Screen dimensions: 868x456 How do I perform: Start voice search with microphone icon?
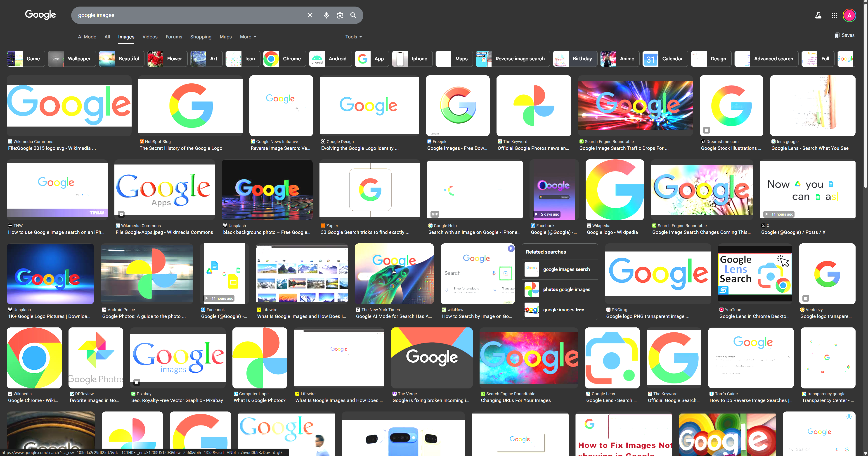(326, 15)
